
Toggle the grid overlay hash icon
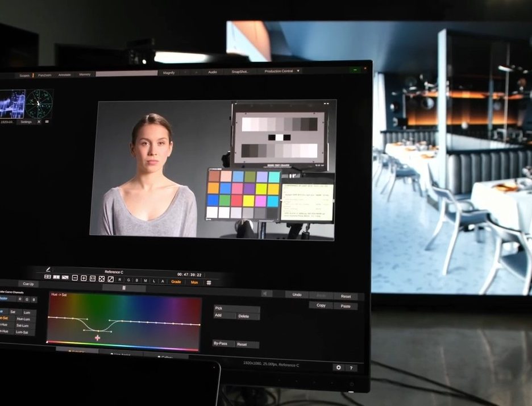209,283
